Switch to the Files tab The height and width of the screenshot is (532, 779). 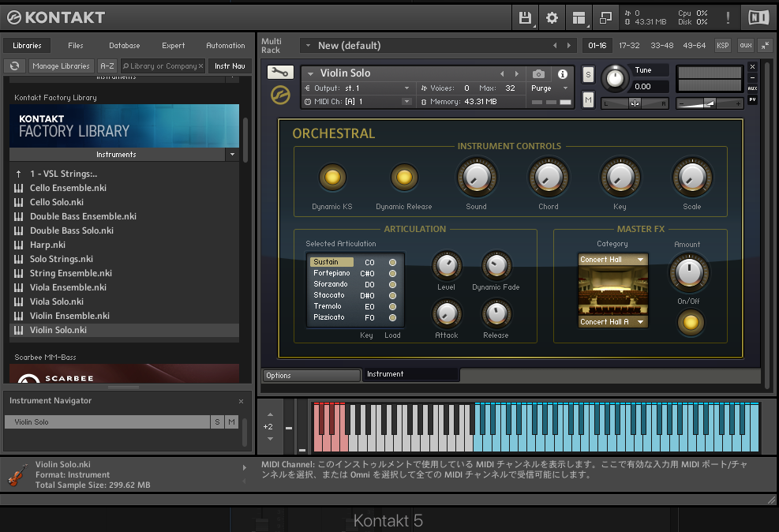click(76, 46)
